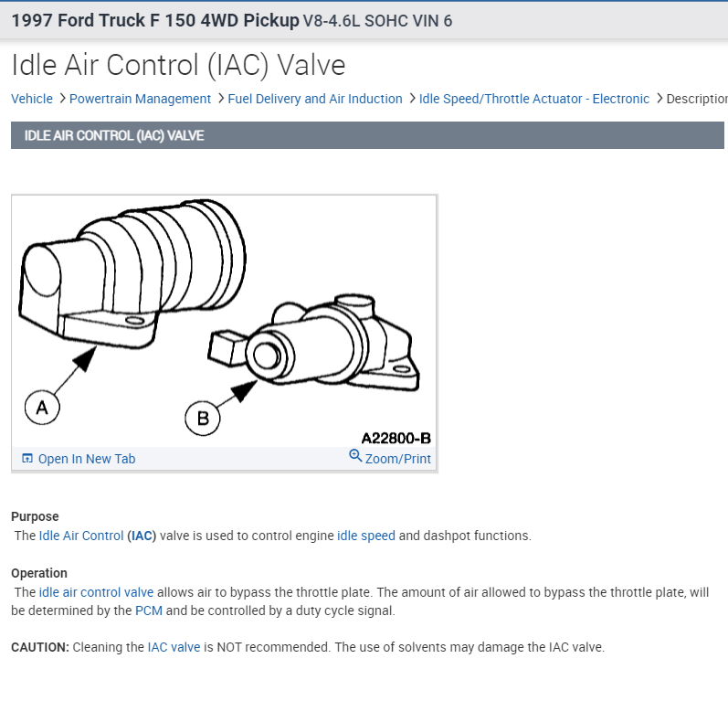Screen dimensions: 728x722
Task: Click the chevron before Description breadcrumb
Action: click(x=659, y=99)
